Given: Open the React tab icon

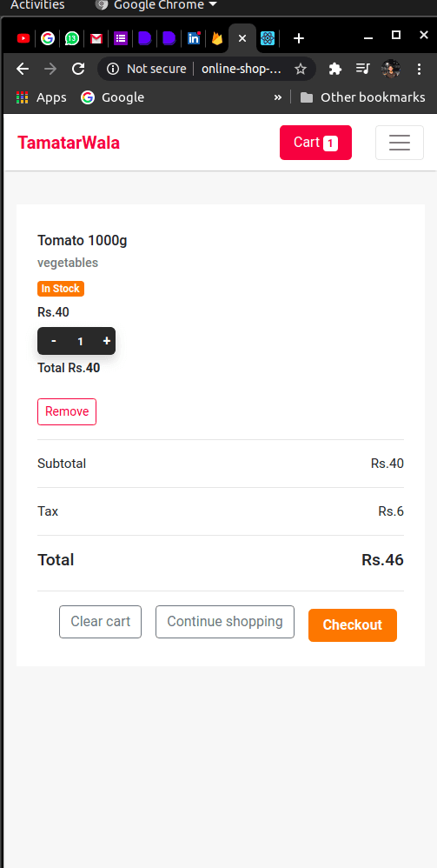Looking at the screenshot, I should coord(268,38).
